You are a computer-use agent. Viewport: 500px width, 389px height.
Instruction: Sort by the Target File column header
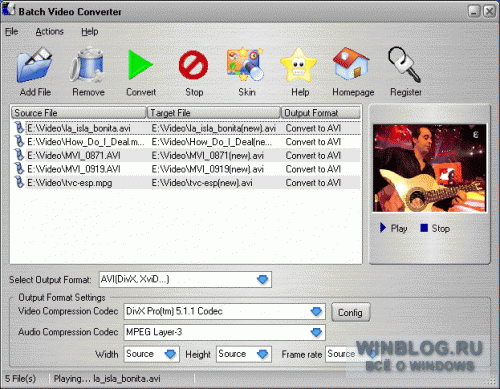pos(213,113)
